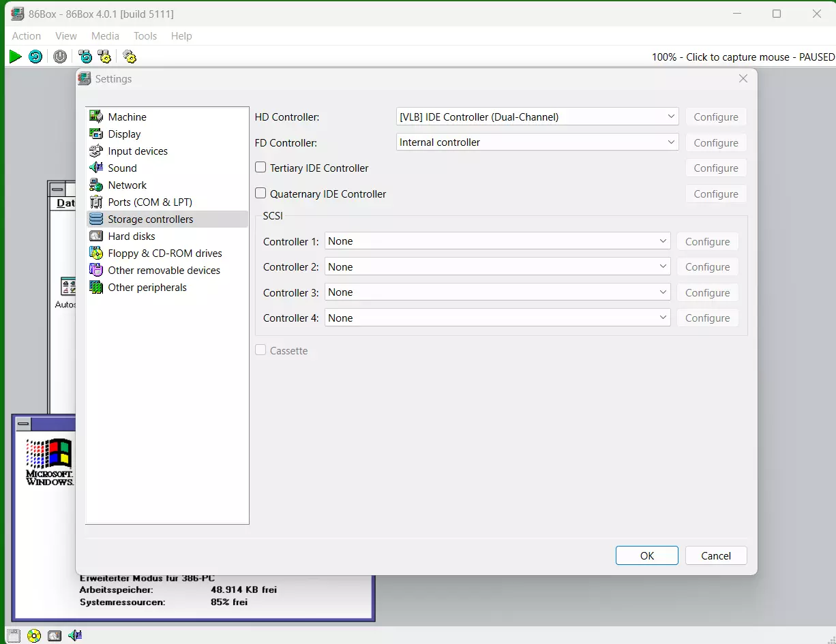Click the gray ACPI shutdown power icon
The height and width of the screenshot is (644, 836).
[x=60, y=57]
